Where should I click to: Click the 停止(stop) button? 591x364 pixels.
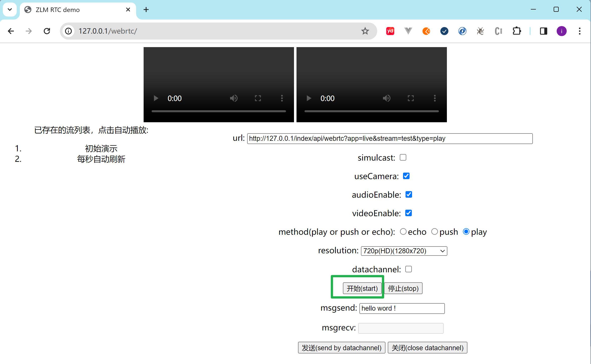403,288
